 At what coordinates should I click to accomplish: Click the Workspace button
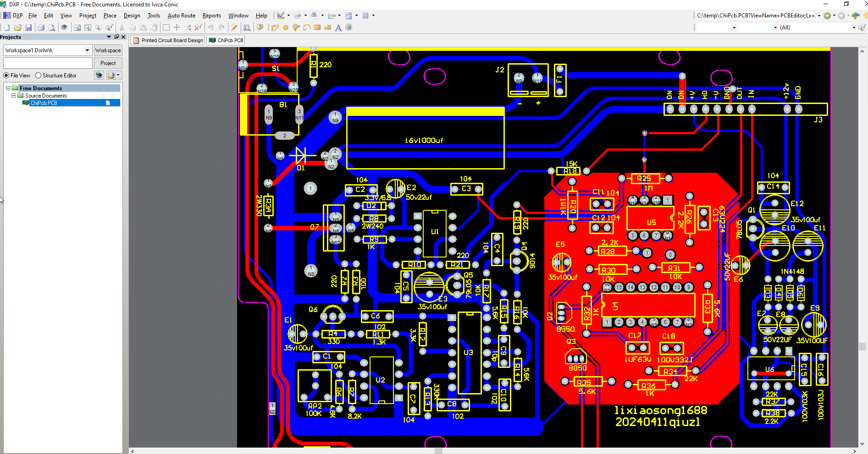point(108,50)
